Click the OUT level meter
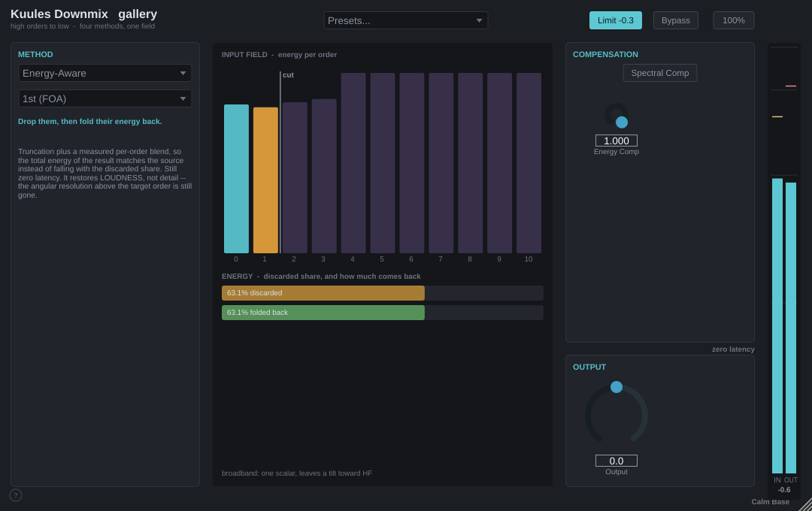Viewport: 812px width, 511px height. click(791, 328)
